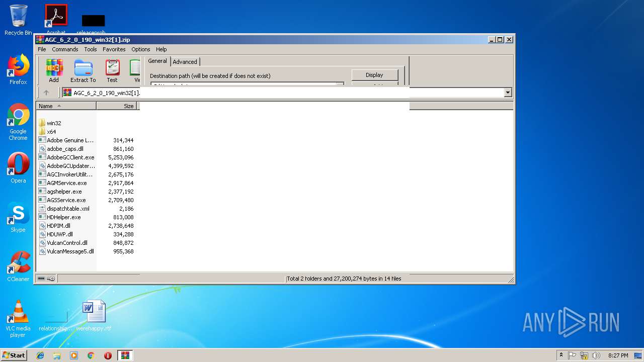Click the status bar total text
Screen dimensions: 644x362
(x=344, y=279)
